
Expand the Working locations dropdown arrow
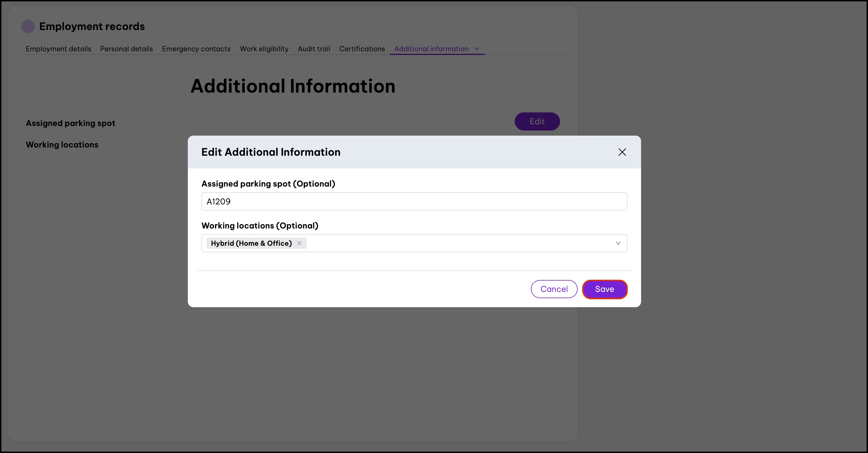(618, 243)
